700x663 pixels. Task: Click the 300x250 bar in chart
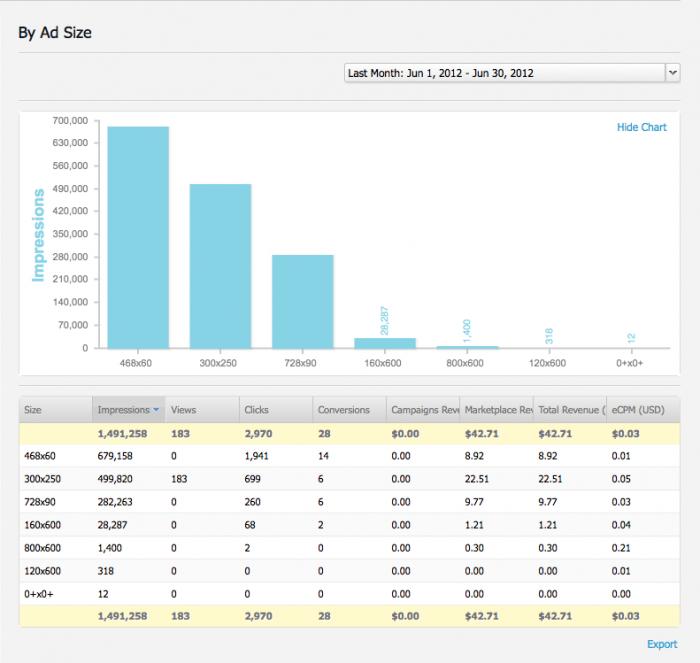(x=220, y=266)
